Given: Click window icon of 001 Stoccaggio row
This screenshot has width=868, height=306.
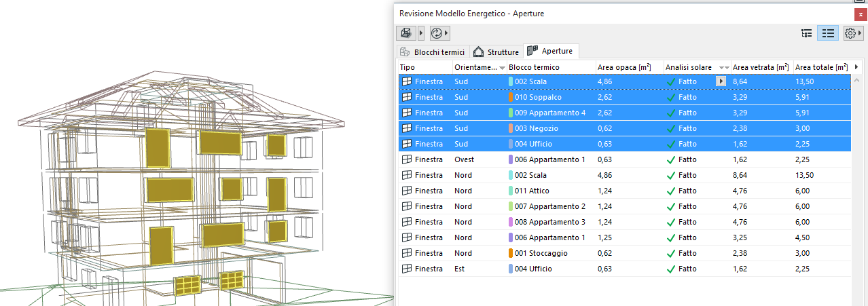Looking at the screenshot, I should pos(407,253).
